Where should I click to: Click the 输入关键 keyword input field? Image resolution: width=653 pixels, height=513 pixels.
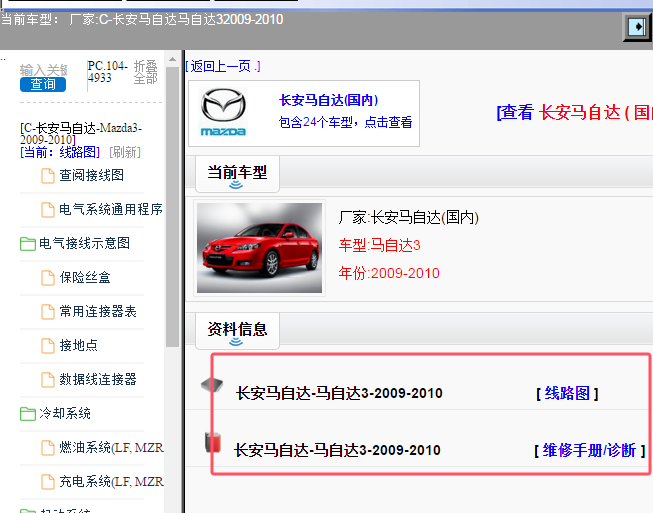[x=43, y=70]
